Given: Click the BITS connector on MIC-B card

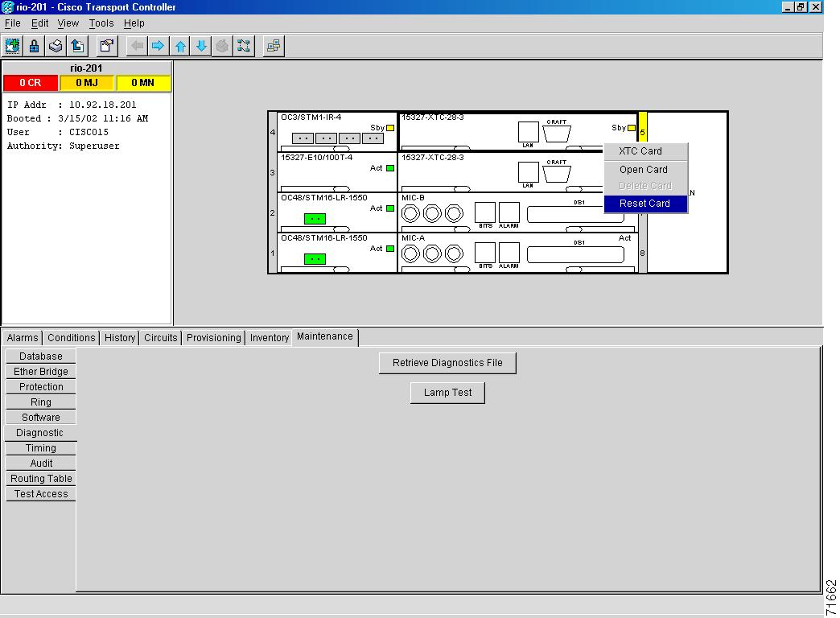Looking at the screenshot, I should pos(485,212).
